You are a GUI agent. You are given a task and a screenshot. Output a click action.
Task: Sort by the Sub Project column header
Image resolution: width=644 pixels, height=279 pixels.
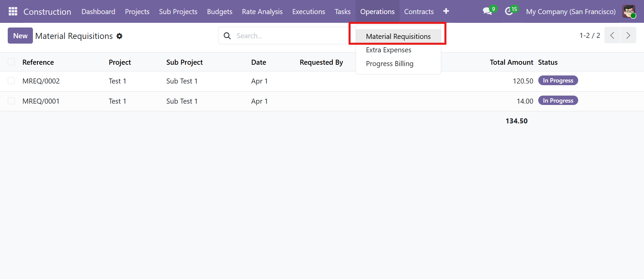click(184, 62)
